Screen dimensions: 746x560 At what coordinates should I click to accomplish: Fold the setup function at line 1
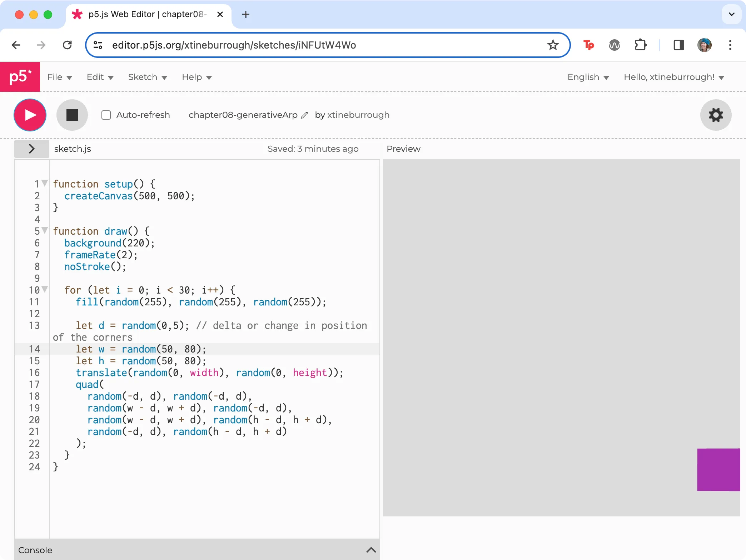45,183
